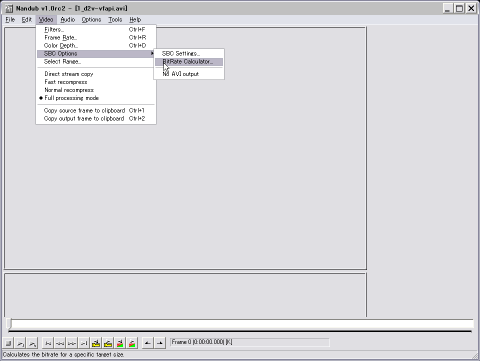480x361 pixels.
Task: Click the output playback button
Action: point(32,343)
